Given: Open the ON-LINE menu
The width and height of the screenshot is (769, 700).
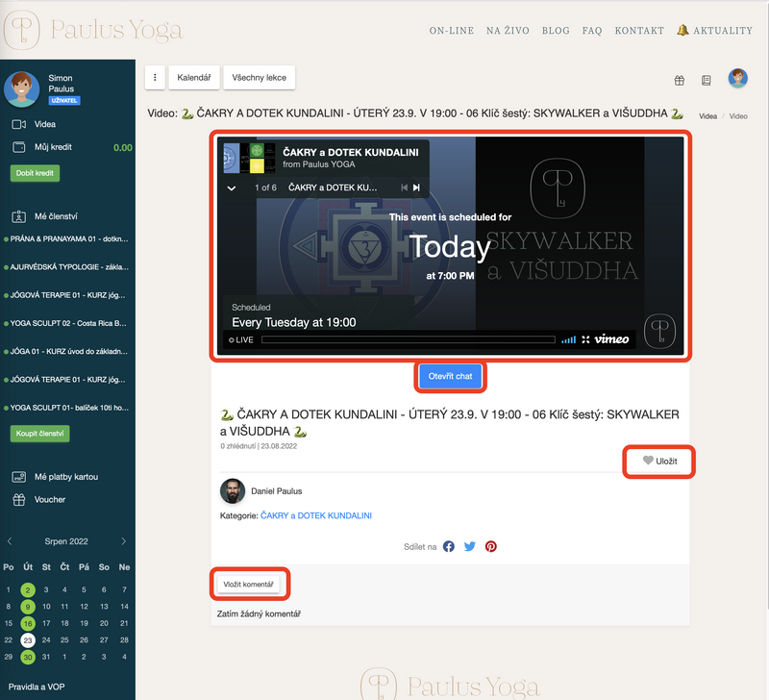Looking at the screenshot, I should pos(451,31).
